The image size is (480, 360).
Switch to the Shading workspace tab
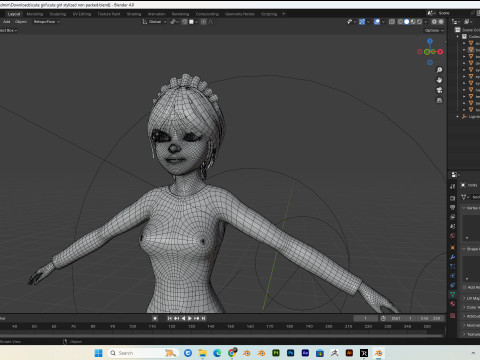click(134, 14)
